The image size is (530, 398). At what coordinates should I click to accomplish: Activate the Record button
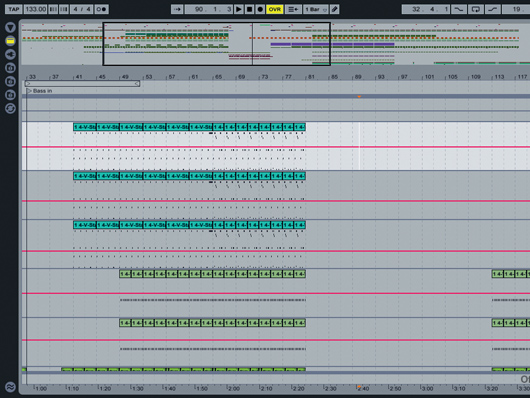coord(260,9)
